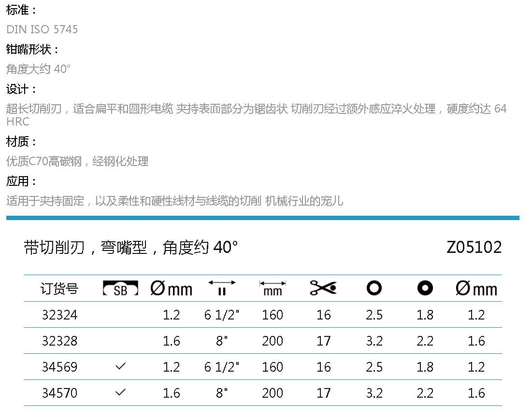Click the SB checkmark for item 34569
The height and width of the screenshot is (417, 532).
coord(120,367)
